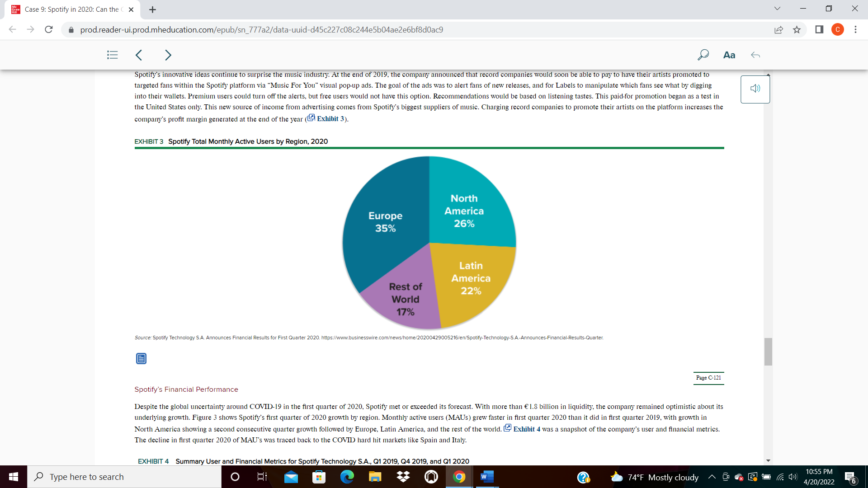Go to the previous page in the reader

(x=139, y=55)
